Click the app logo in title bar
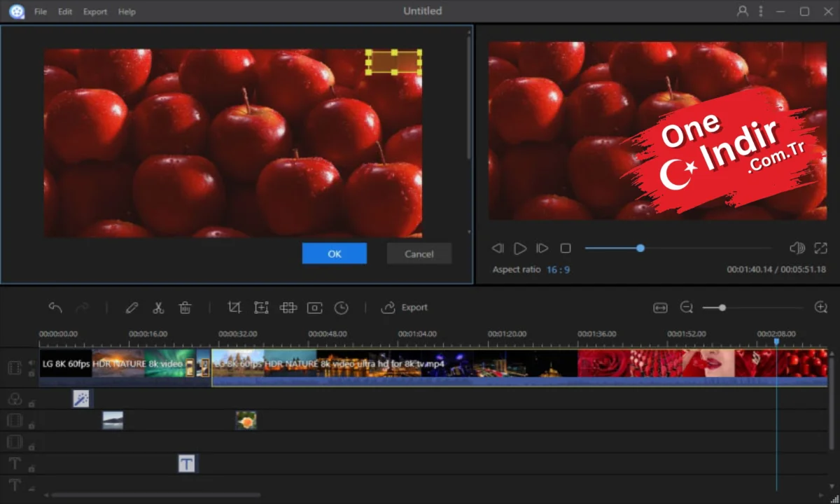The height and width of the screenshot is (504, 840). pyautogui.click(x=17, y=11)
